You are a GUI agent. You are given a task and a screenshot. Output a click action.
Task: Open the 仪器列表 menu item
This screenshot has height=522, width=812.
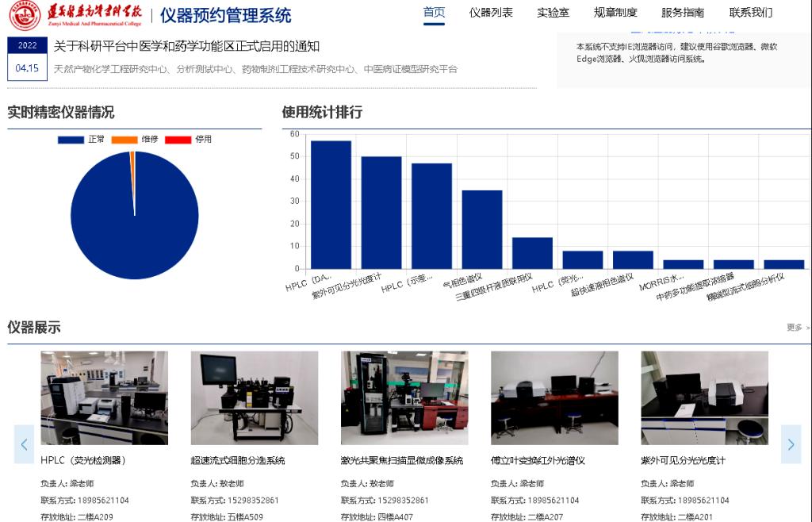coord(491,13)
